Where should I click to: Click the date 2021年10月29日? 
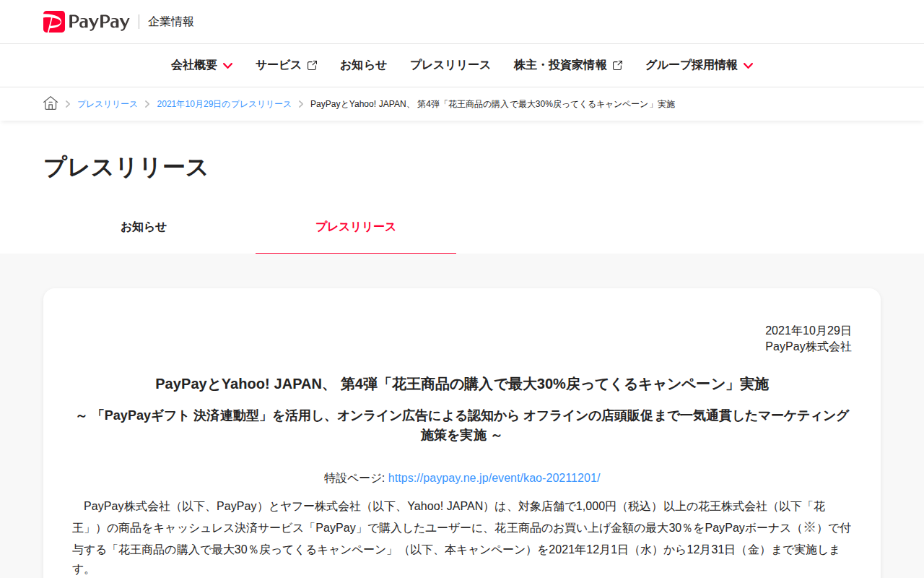(808, 330)
